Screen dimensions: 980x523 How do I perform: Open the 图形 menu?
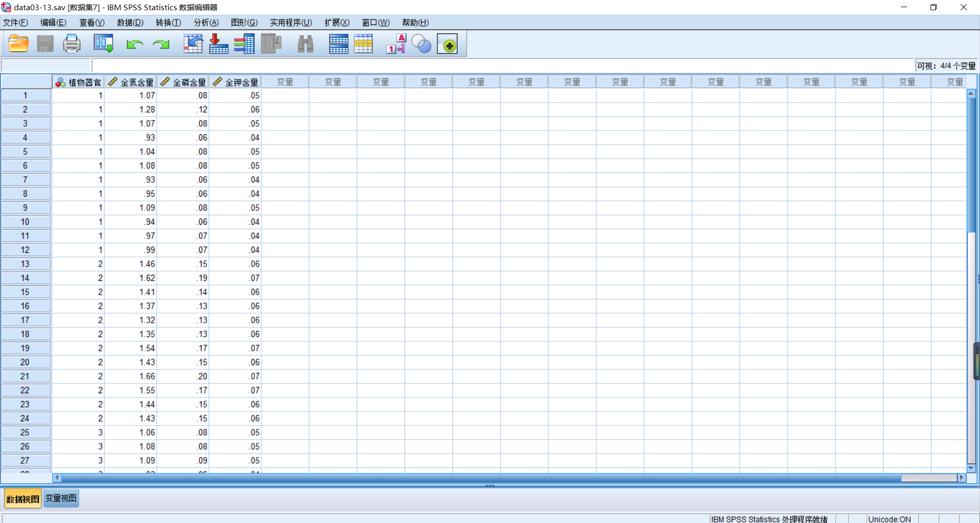(244, 22)
